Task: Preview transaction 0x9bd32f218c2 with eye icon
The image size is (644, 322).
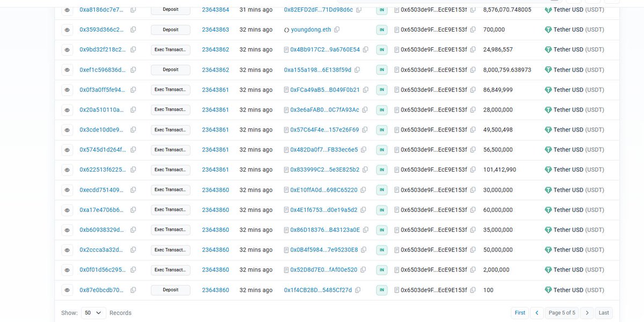Action: click(x=67, y=49)
